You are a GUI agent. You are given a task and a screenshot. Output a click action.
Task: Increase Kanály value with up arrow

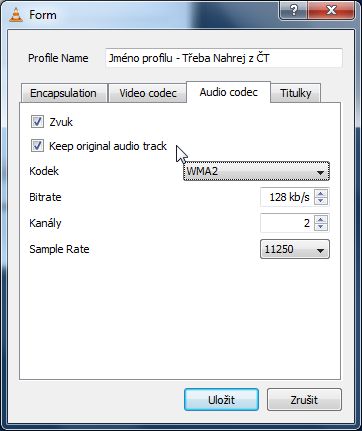pos(321,219)
